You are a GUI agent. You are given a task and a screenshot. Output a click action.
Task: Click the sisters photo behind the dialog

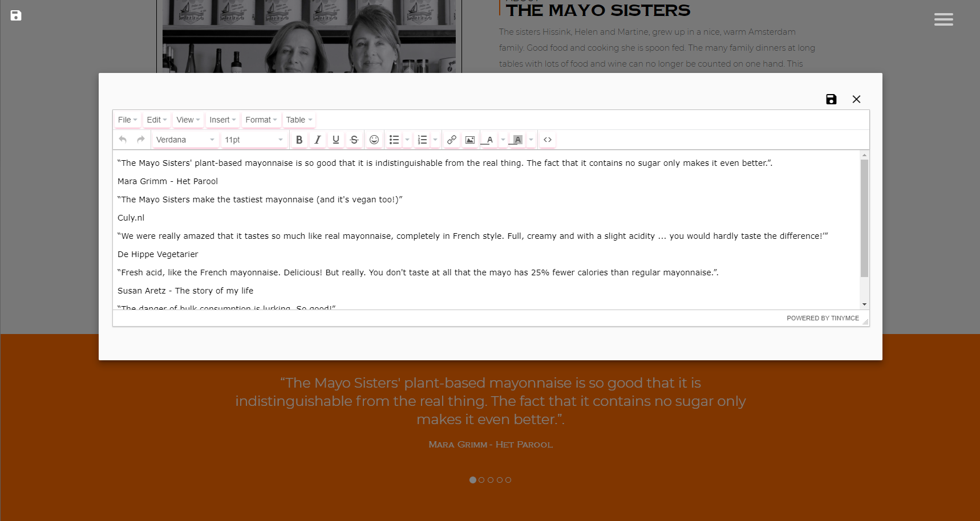click(x=309, y=36)
